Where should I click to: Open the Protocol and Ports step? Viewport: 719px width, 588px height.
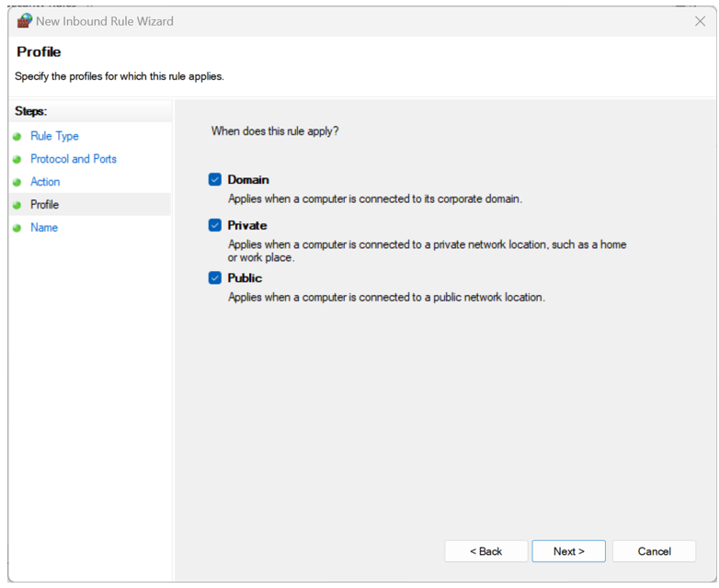(x=74, y=159)
